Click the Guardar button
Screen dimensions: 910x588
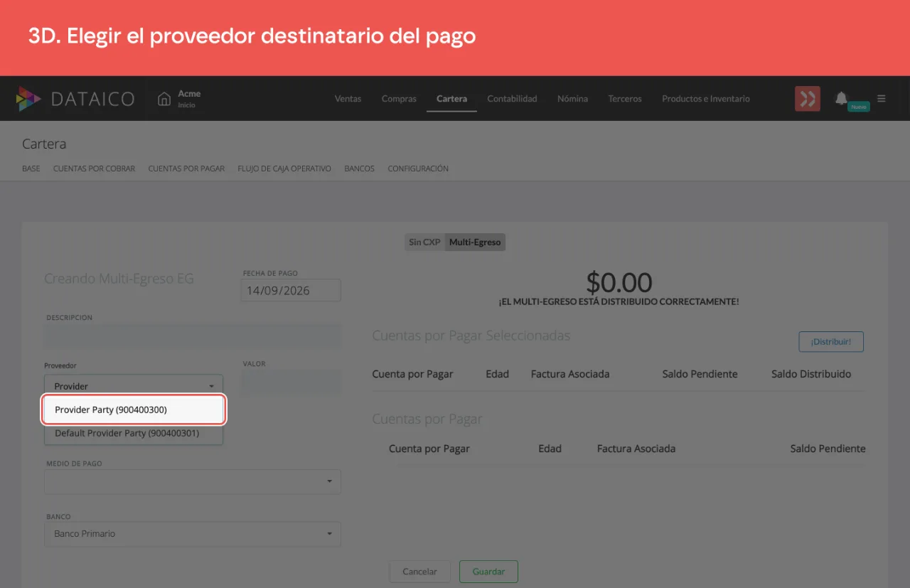tap(488, 572)
